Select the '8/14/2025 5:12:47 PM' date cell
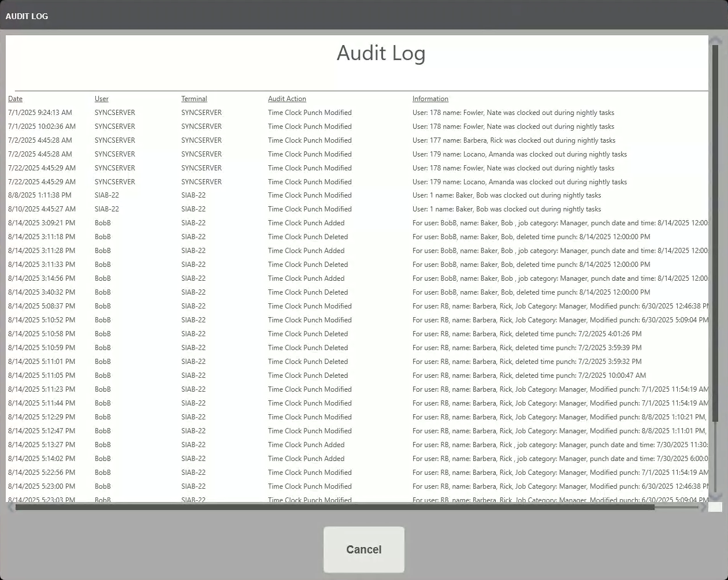This screenshot has width=728, height=580. click(42, 431)
